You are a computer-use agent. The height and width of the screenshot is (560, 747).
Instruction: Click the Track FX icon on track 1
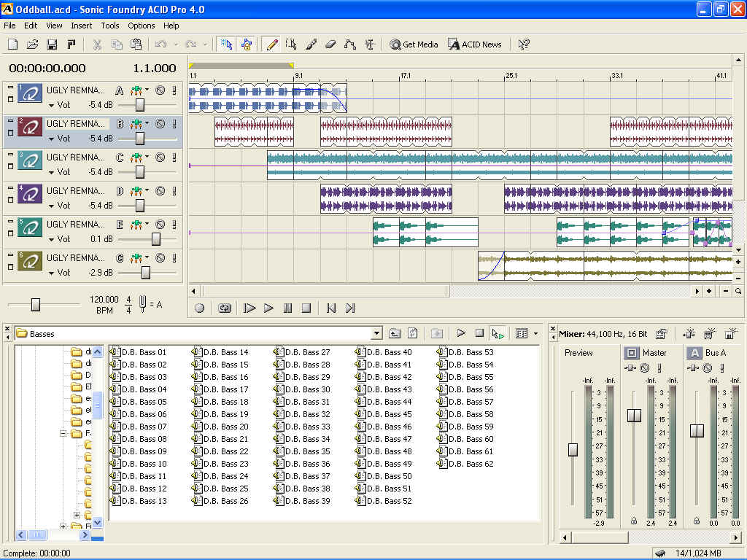pos(136,91)
